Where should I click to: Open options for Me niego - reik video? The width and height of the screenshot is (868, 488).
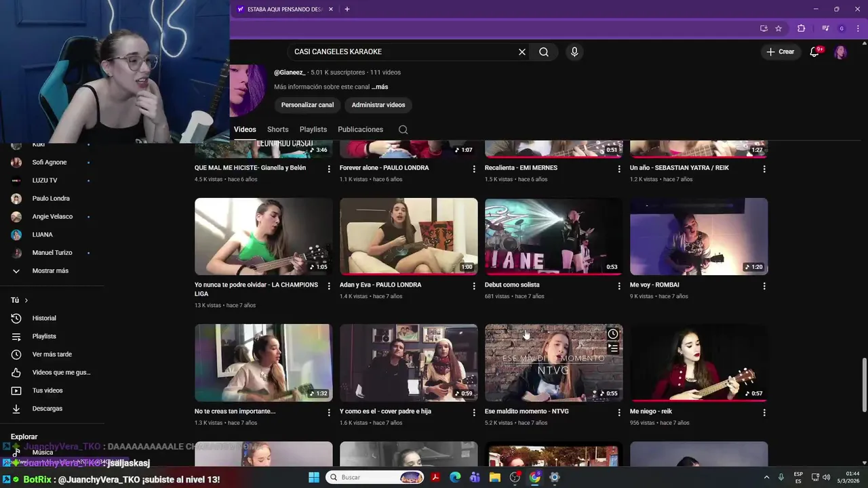pyautogui.click(x=764, y=413)
